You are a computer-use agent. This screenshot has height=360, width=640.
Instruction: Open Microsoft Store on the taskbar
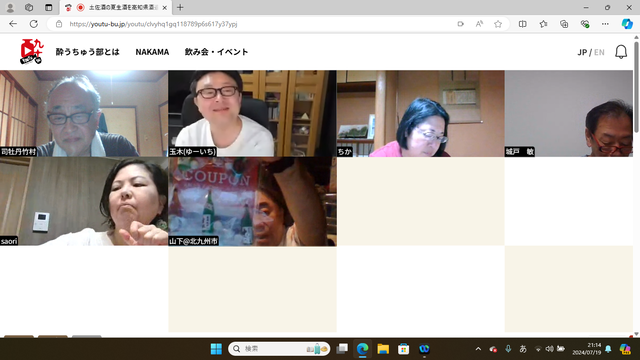click(x=404, y=349)
